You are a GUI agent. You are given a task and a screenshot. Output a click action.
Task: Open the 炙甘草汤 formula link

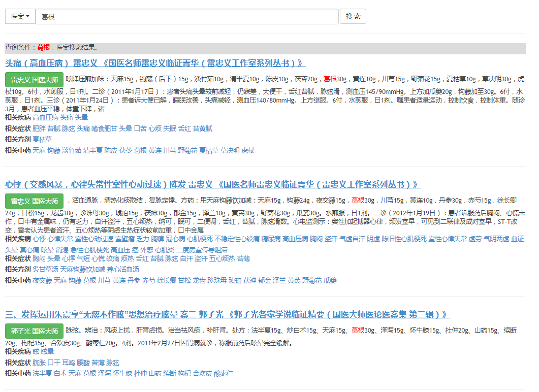(45, 269)
